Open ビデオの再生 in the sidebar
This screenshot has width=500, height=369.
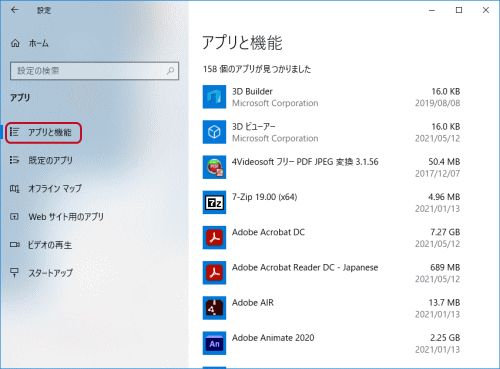coord(50,245)
